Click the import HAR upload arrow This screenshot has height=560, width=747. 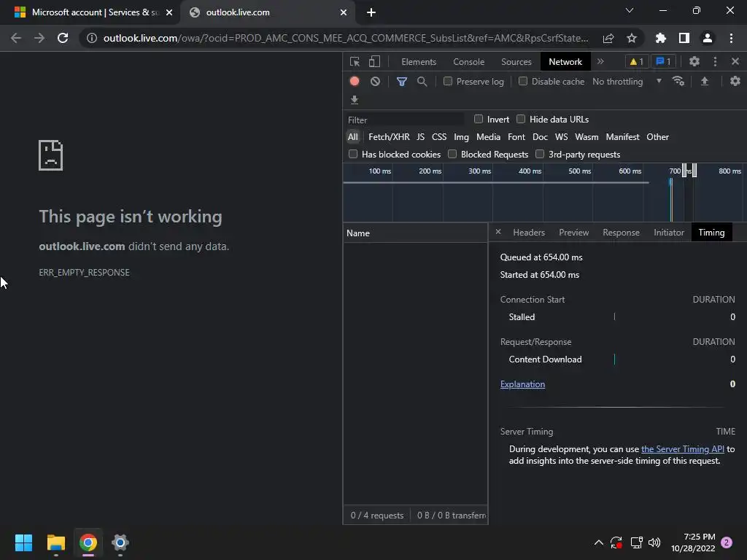click(x=705, y=82)
